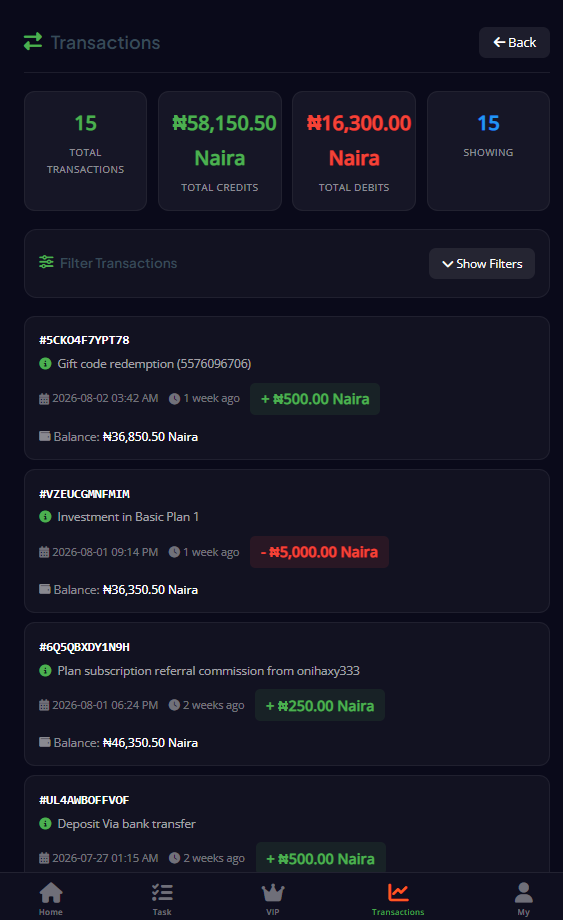
Task: Click calendar icon beside 2026-08-01 09:14 PM
Action: [x=44, y=552]
